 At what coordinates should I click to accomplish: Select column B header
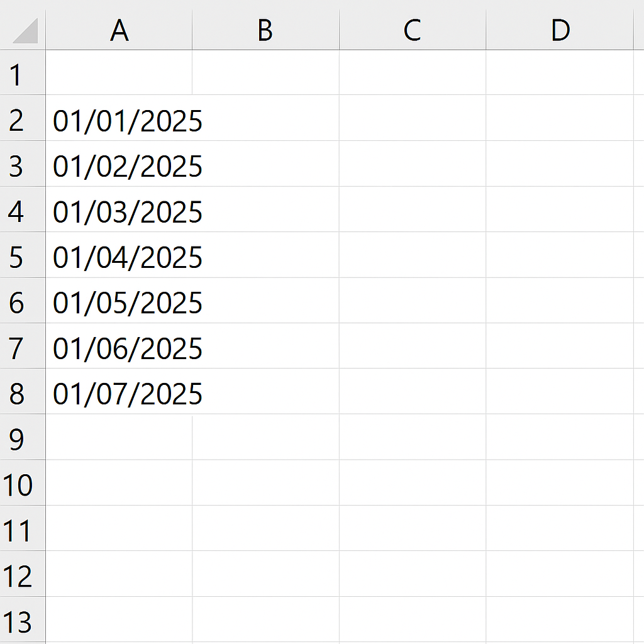point(266,30)
